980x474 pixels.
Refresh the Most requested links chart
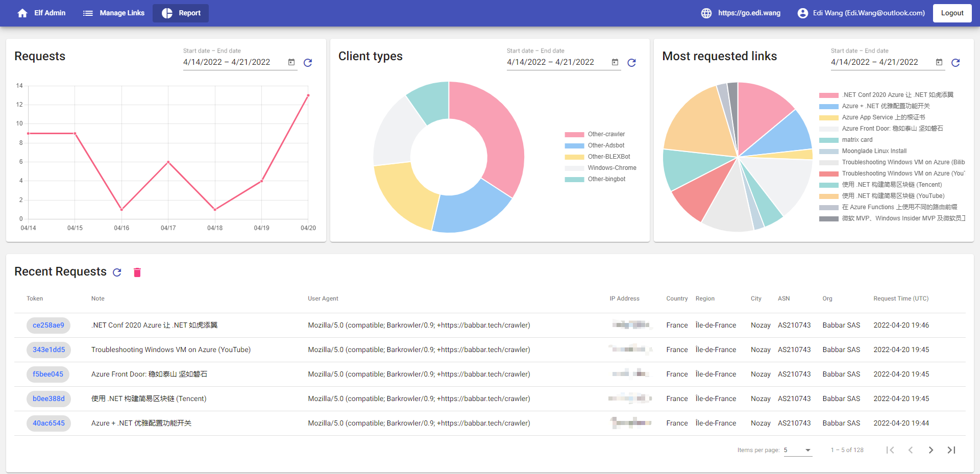956,63
